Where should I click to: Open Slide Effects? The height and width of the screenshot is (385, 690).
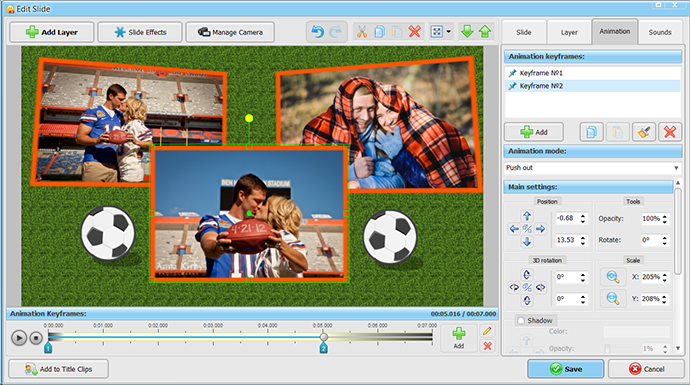tap(140, 32)
